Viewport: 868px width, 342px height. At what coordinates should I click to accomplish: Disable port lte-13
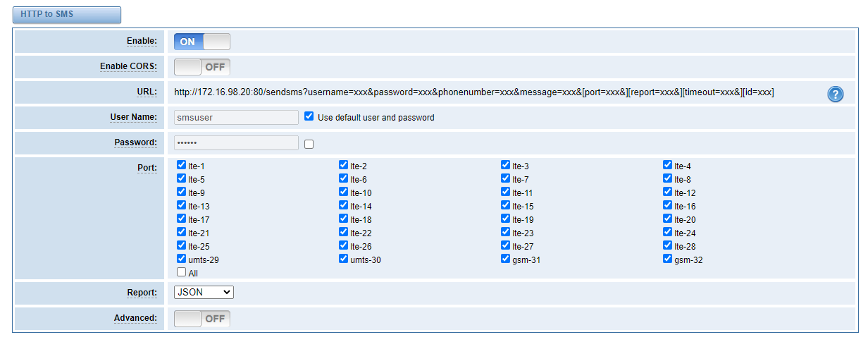[x=182, y=205]
